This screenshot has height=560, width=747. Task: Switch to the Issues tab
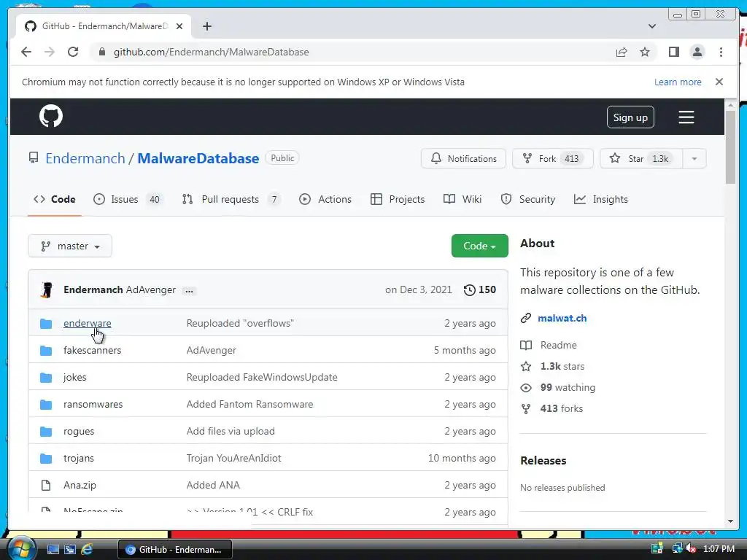[128, 199]
